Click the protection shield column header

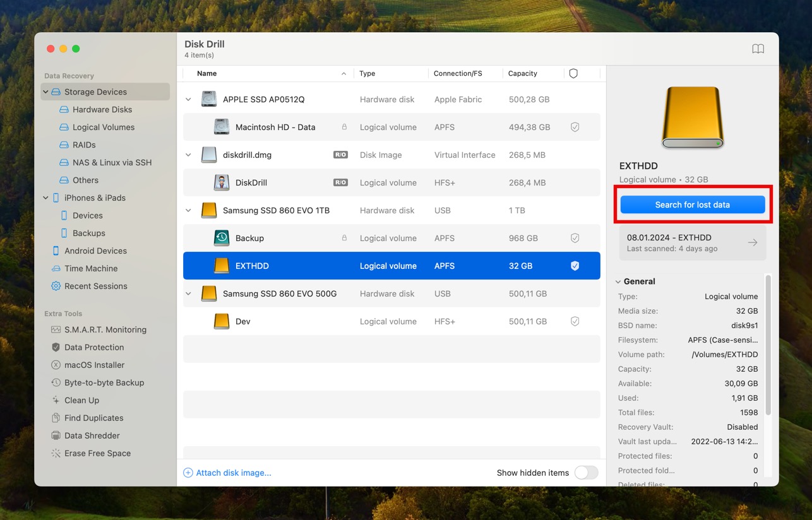(x=573, y=73)
